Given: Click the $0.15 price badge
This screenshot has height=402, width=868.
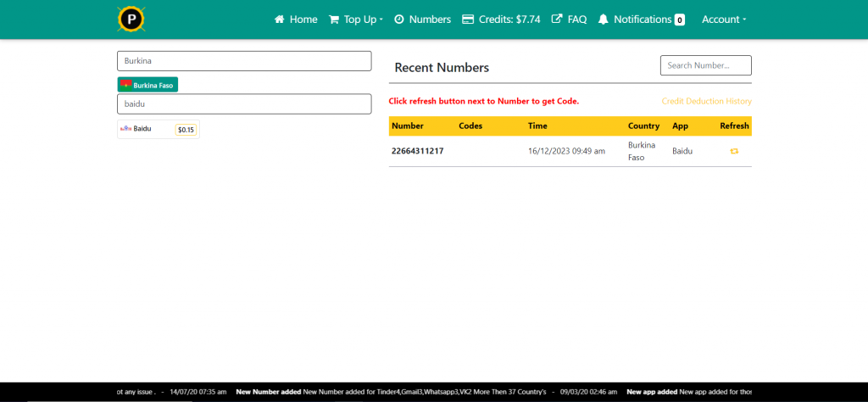Looking at the screenshot, I should [x=186, y=130].
